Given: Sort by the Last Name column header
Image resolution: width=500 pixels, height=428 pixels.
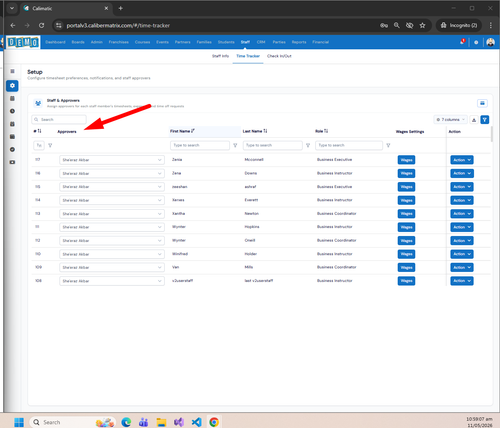Looking at the screenshot, I should [x=255, y=131].
